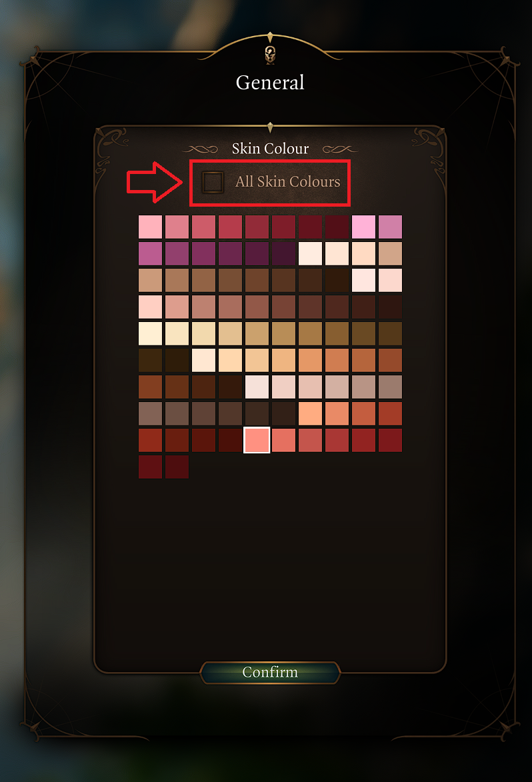The height and width of the screenshot is (782, 532).
Task: Select the deep plum swatch in second row
Action: 284,253
